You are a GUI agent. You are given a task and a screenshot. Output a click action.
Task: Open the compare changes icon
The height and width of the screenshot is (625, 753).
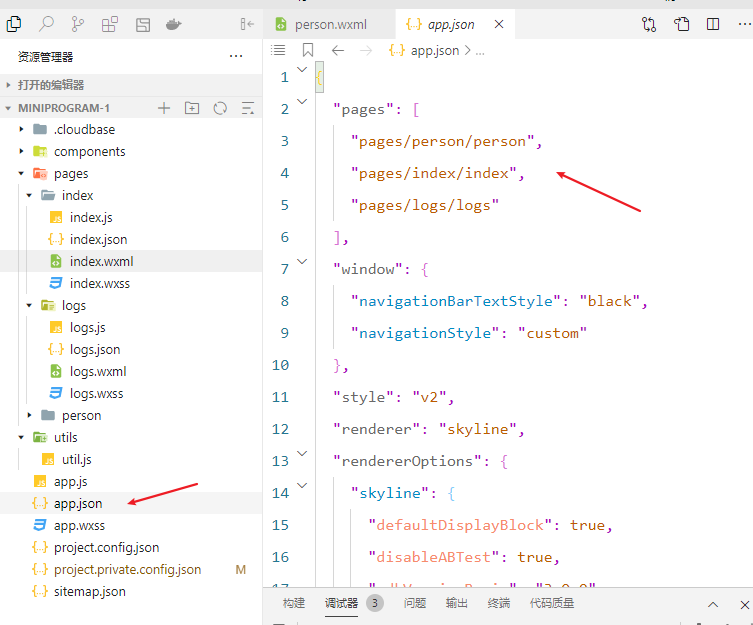tap(649, 24)
